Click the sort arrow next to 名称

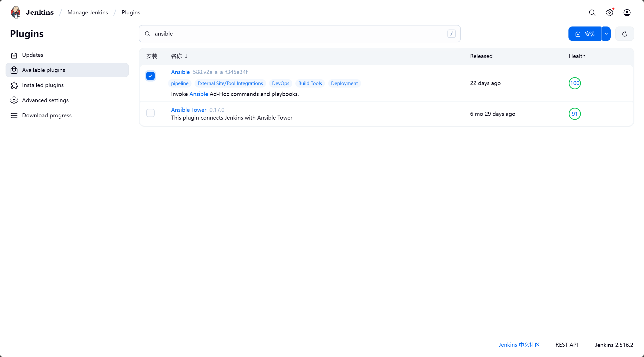point(186,56)
